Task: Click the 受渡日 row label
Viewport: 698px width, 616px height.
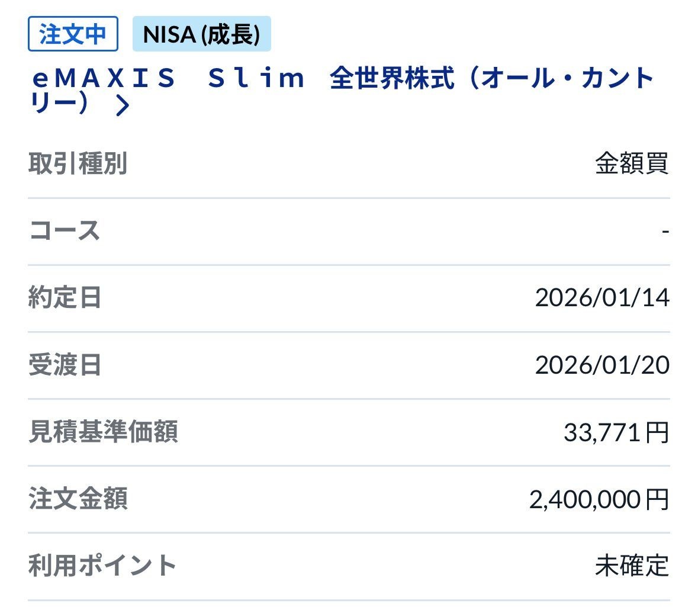Action: tap(65, 365)
